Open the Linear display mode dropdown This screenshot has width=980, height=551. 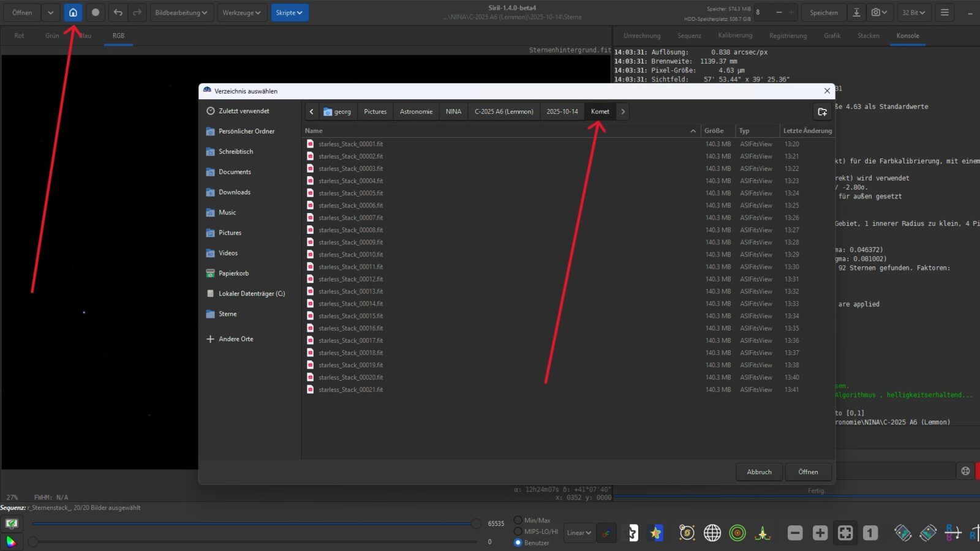click(579, 533)
